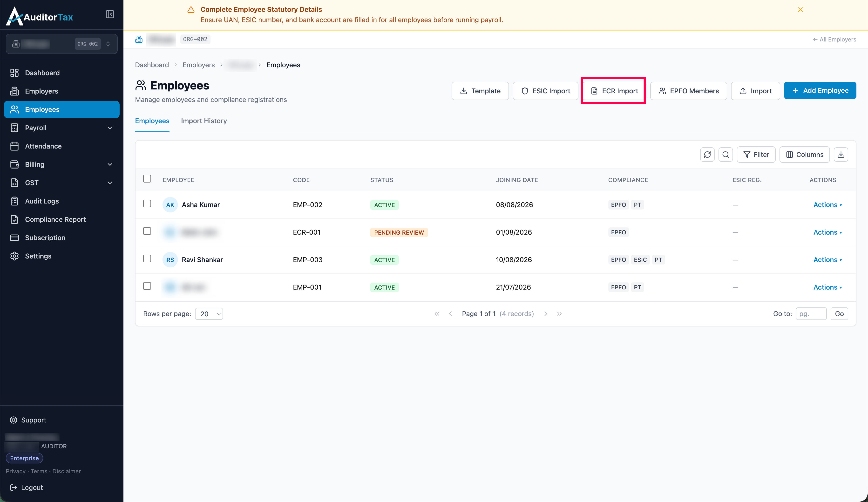Image resolution: width=868 pixels, height=502 pixels.
Task: Select the EMP-001 row checkbox
Action: pos(147,286)
